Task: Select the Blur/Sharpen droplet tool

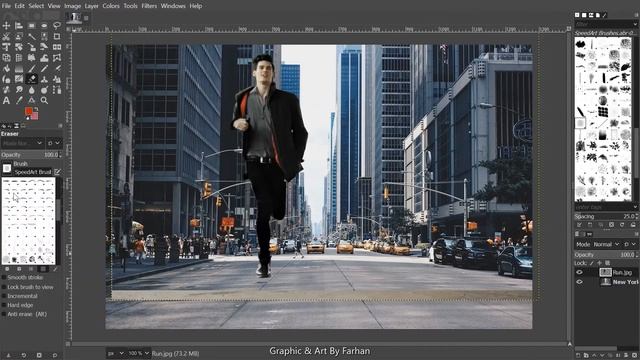Action: 31,89
